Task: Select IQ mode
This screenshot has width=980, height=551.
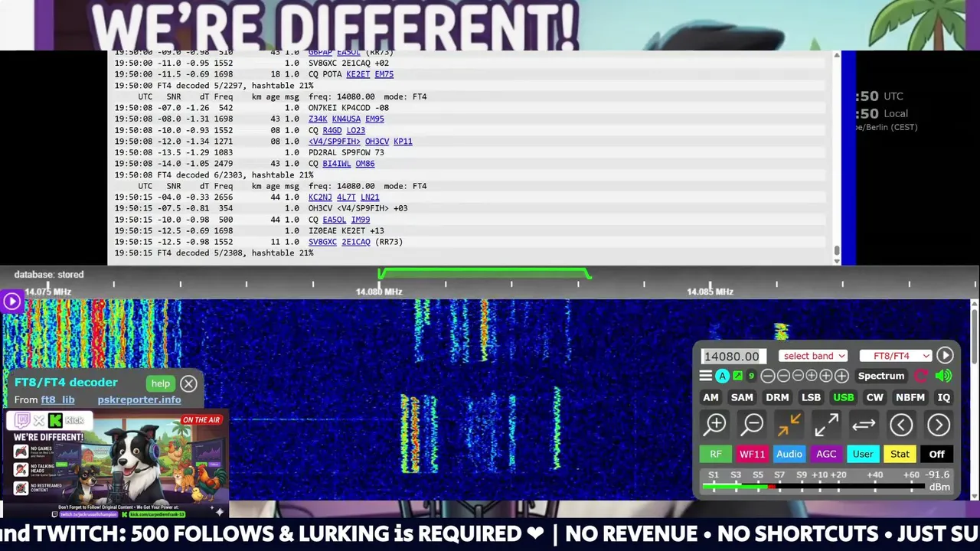Action: click(943, 397)
